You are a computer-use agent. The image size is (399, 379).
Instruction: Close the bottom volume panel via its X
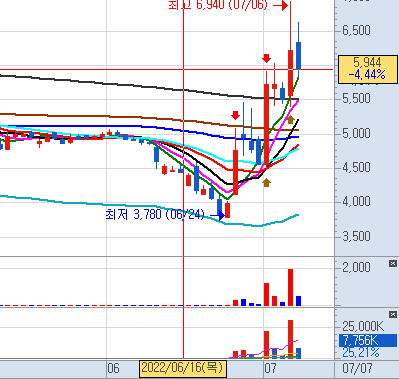click(x=393, y=314)
